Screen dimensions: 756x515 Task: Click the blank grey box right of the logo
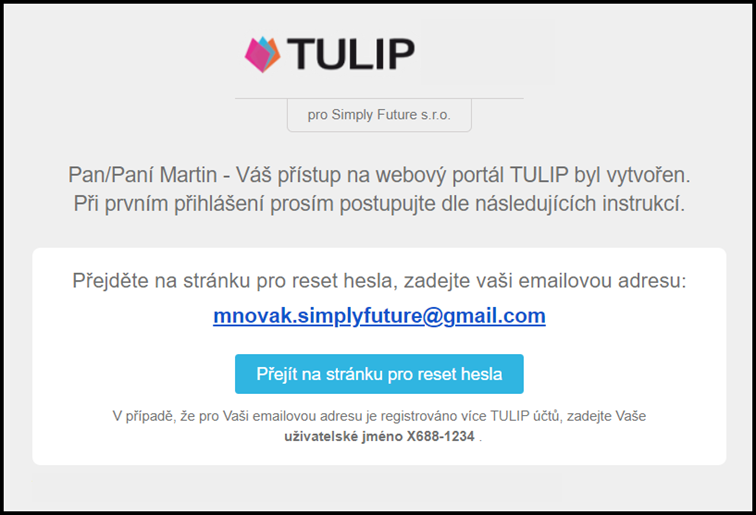[487, 54]
